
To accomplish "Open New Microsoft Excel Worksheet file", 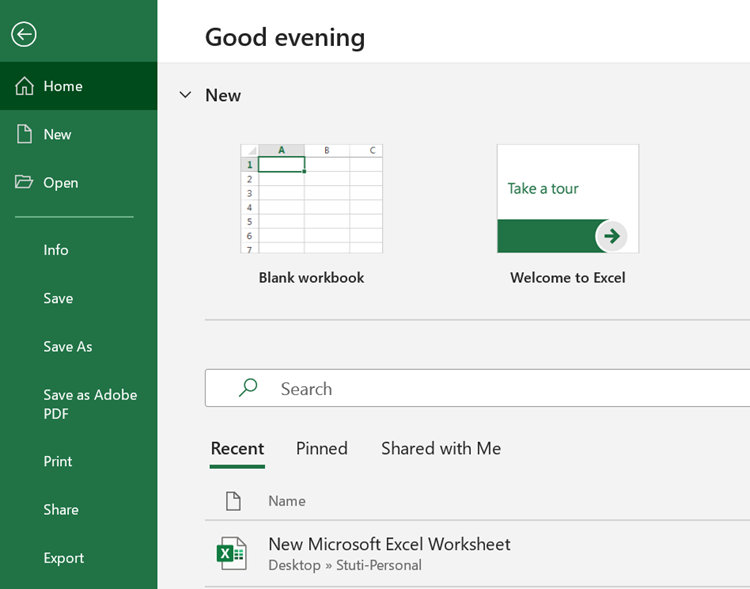I will 389,544.
